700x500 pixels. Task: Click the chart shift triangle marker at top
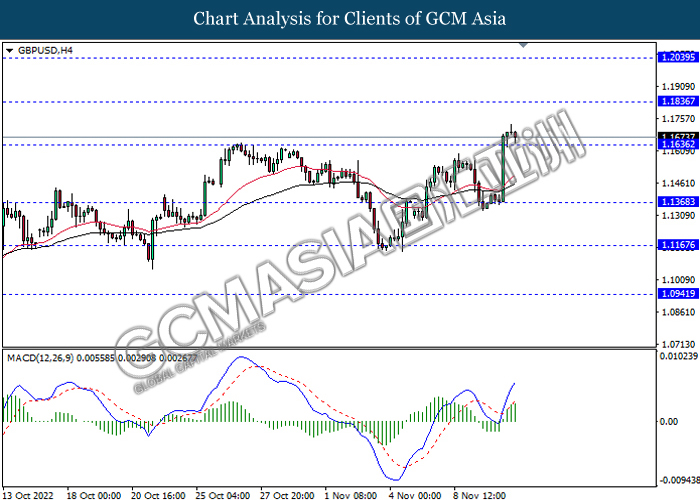coord(523,46)
